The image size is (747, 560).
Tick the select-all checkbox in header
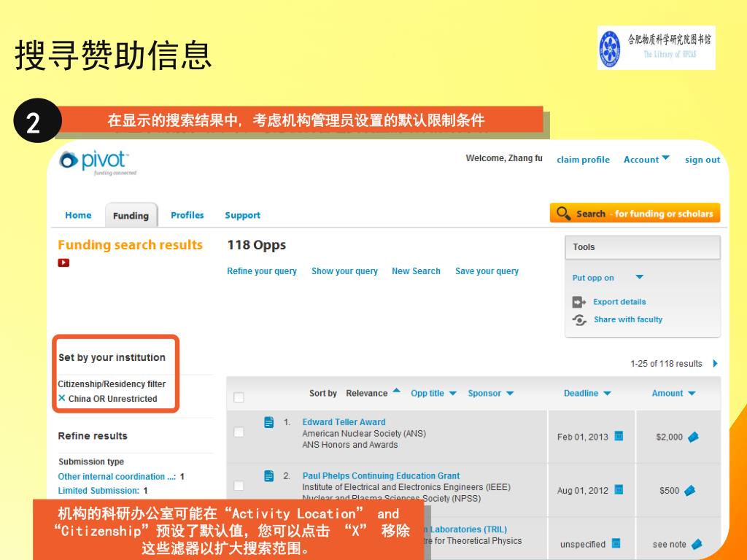pos(239,397)
